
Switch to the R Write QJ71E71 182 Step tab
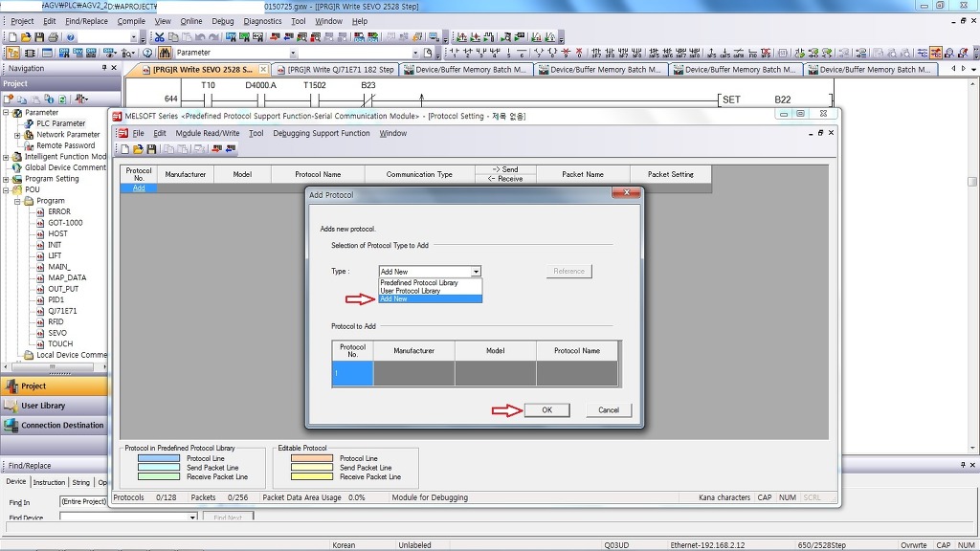335,70
